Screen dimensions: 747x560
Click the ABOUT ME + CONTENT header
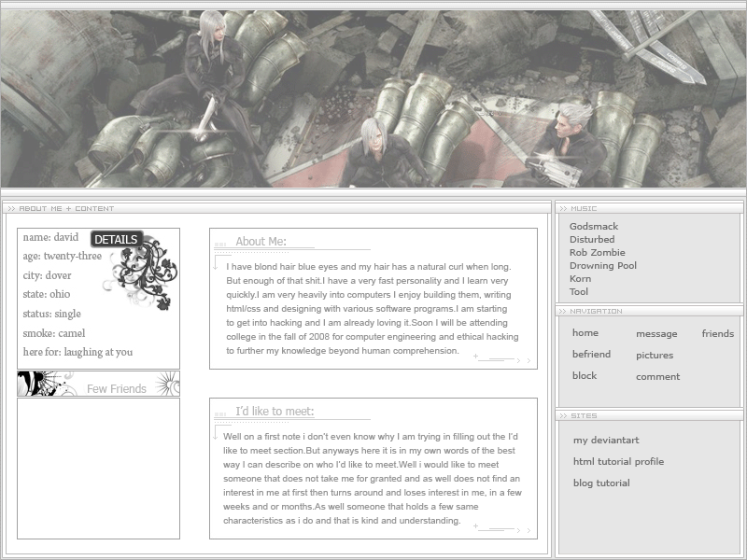coord(276,208)
